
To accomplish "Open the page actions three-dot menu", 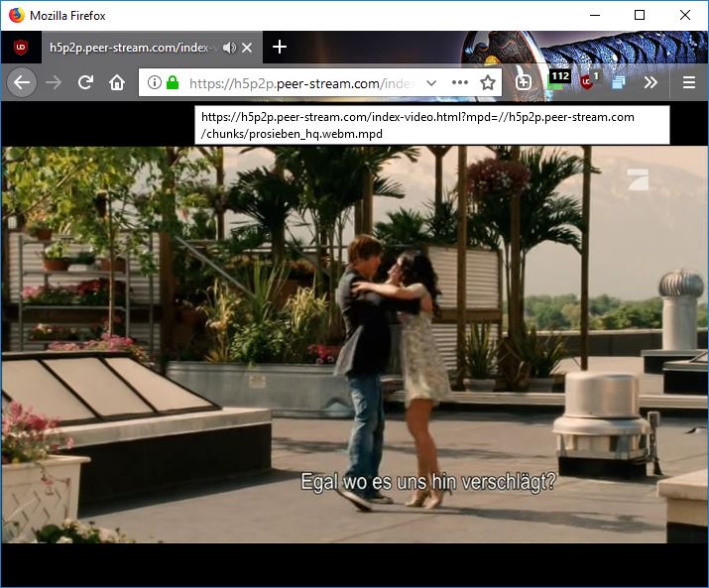I will pyautogui.click(x=459, y=82).
